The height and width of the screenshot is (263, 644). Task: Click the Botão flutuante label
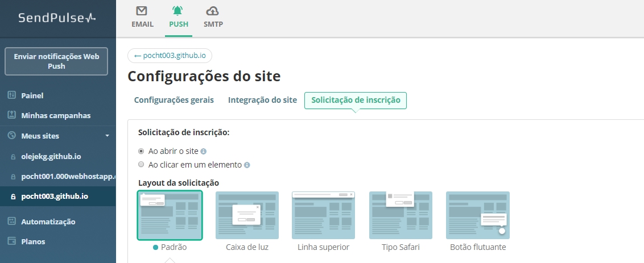pyautogui.click(x=478, y=247)
